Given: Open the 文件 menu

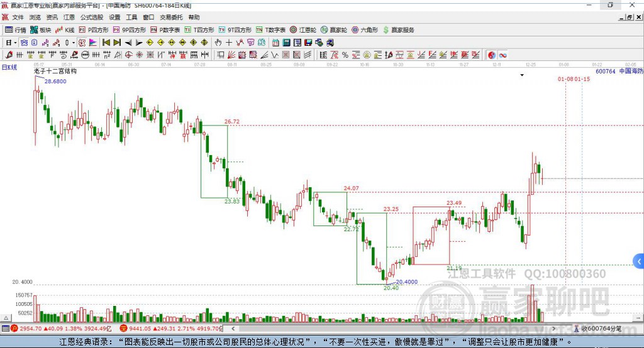Looking at the screenshot, I should point(18,17).
